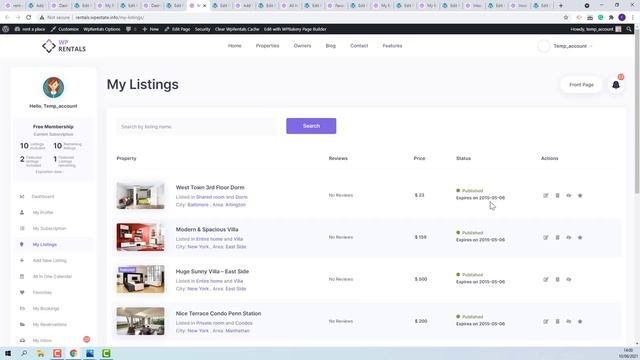Open the Owners navigation item

coord(302,46)
